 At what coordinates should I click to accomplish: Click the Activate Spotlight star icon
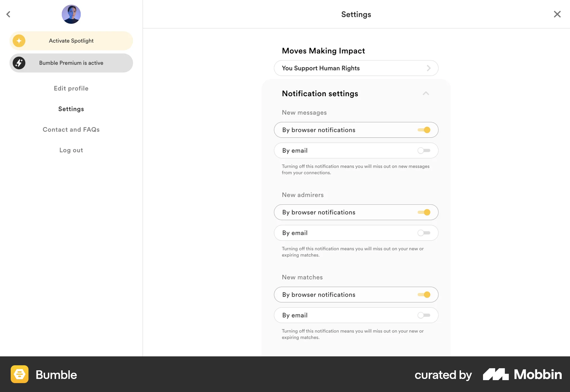point(19,41)
